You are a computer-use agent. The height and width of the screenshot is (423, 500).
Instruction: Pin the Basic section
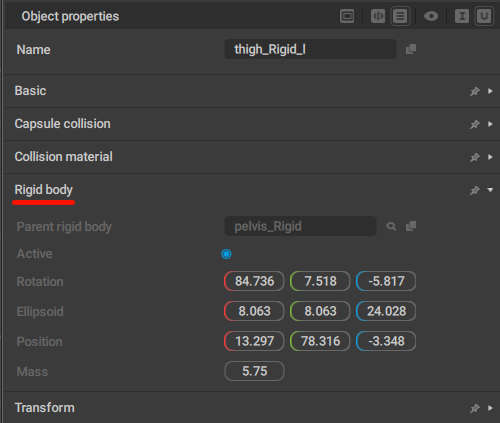[x=475, y=91]
